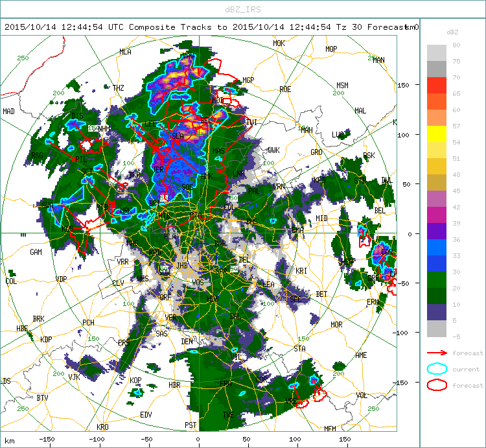Screen dimensions: 486x448
Task: Click the PTA station label
Action: [x=196, y=215]
